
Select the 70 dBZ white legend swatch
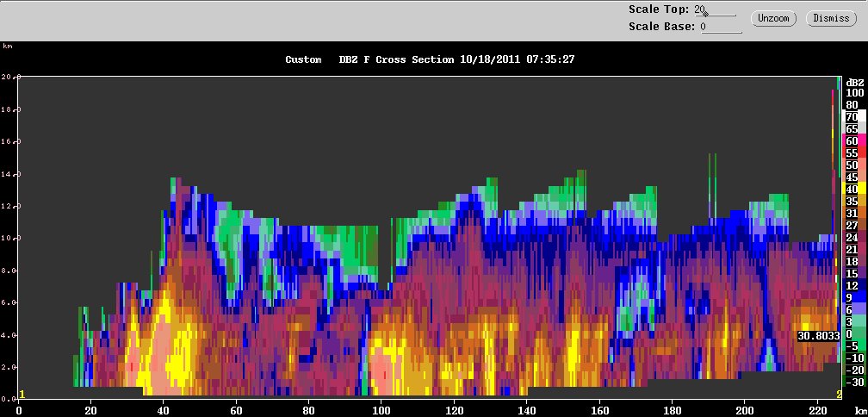point(853,116)
